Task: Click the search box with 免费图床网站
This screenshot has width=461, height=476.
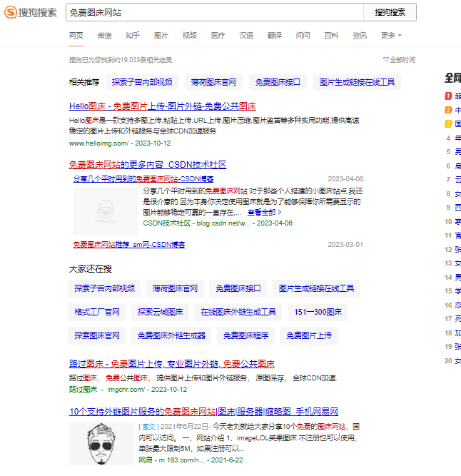Action: click(215, 12)
